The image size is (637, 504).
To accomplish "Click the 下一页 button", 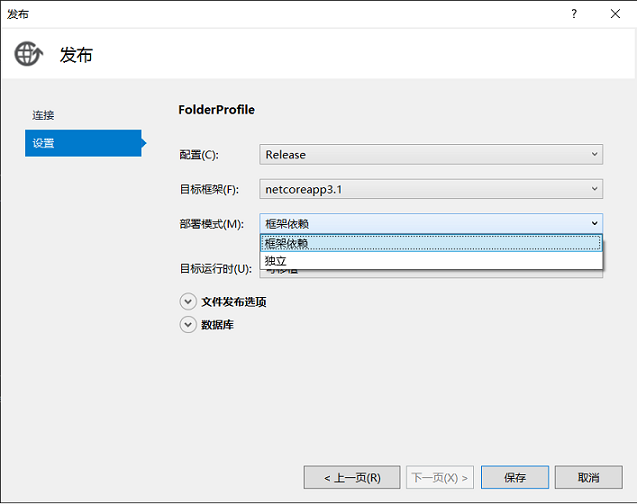I will (x=440, y=477).
